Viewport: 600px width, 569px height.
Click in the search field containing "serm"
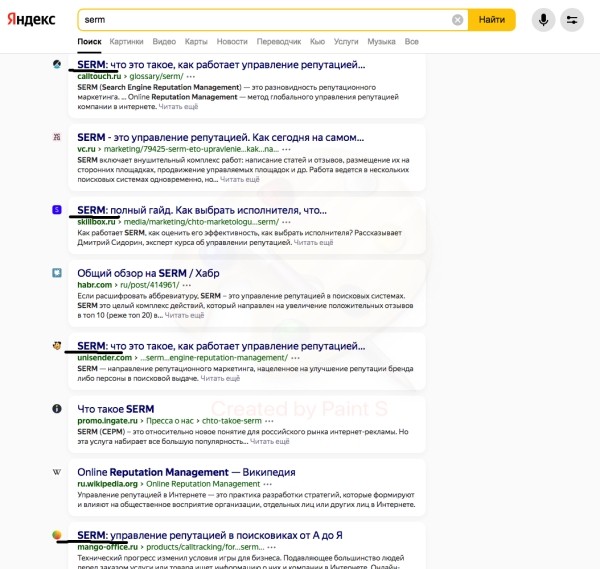[260, 20]
